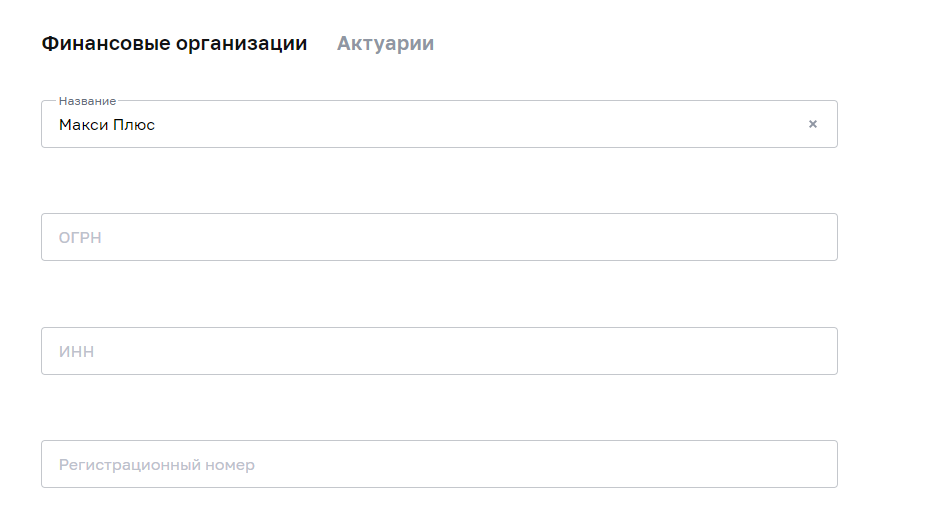
Task: Switch to the Актуарии tab
Action: pyautogui.click(x=385, y=44)
